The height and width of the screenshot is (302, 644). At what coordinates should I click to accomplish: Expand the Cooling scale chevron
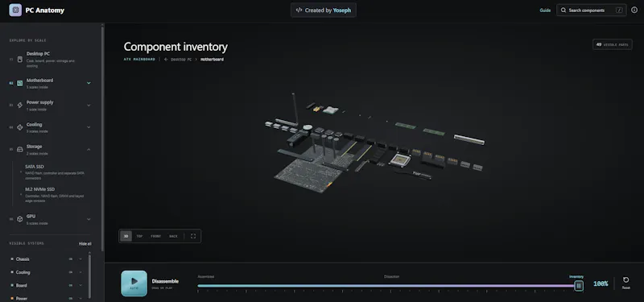[x=89, y=127]
